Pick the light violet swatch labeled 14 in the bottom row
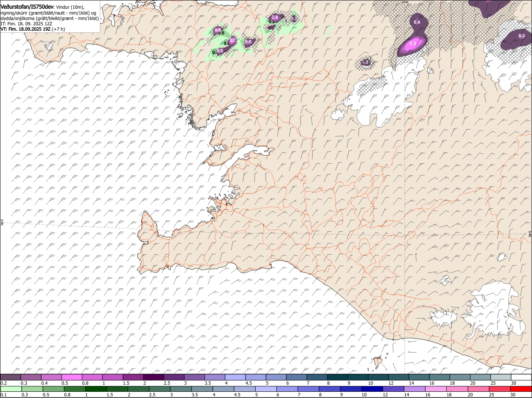This screenshot has height=398, width=532. pos(414,389)
